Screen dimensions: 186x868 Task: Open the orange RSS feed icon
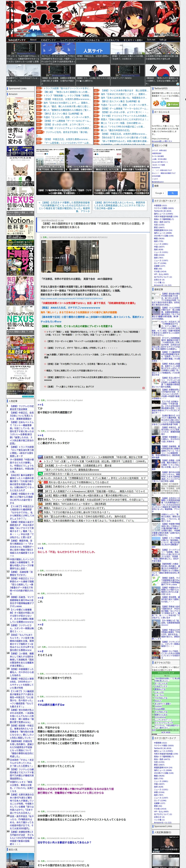(x=156, y=103)
